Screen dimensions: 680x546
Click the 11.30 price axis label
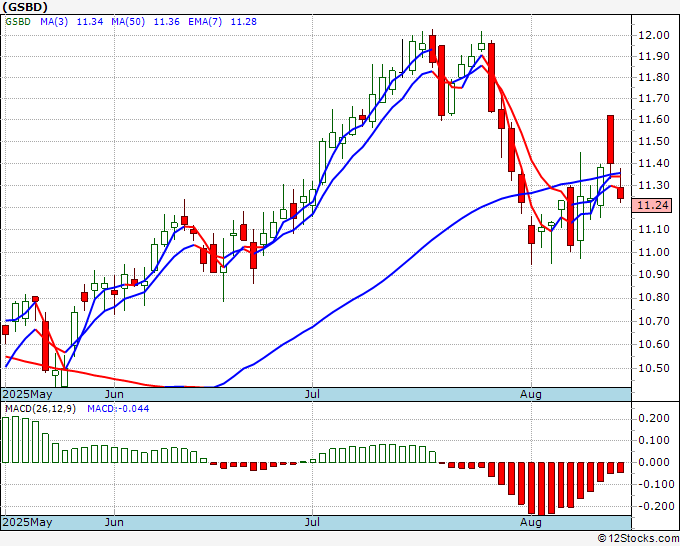[x=654, y=186]
